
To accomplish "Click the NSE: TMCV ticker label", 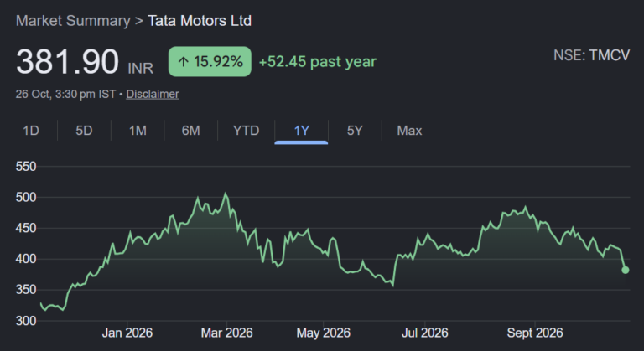I will 591,55.
